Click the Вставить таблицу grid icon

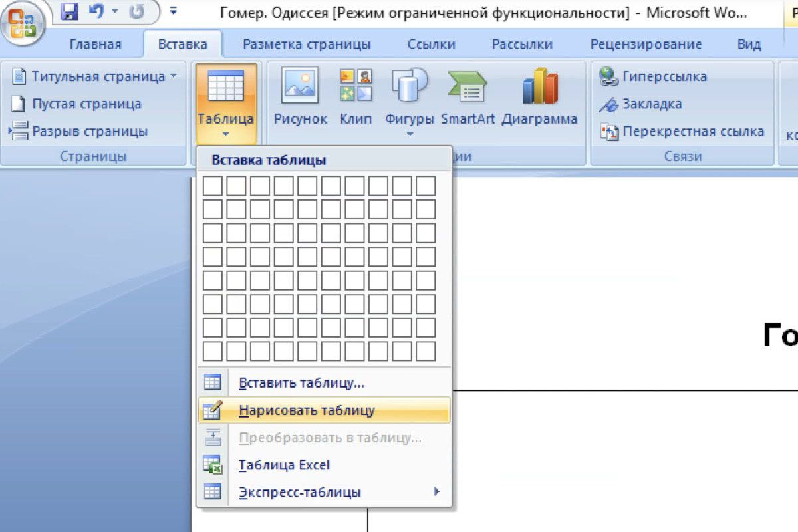pos(212,382)
